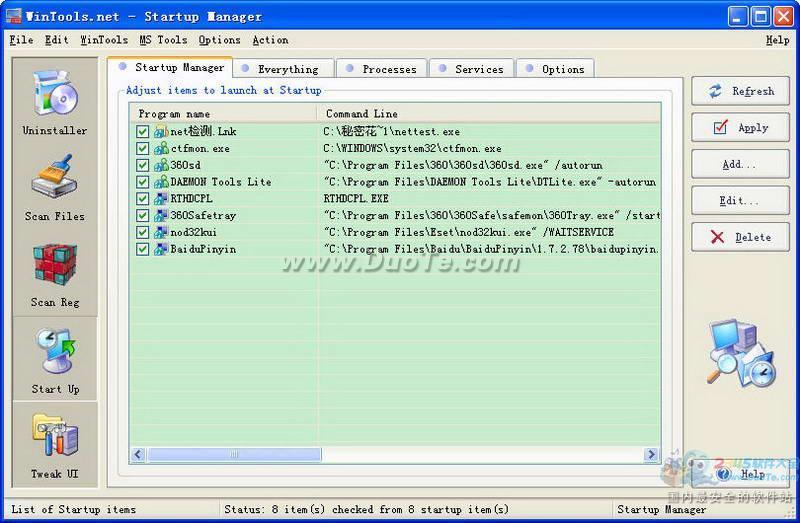The width and height of the screenshot is (800, 523).
Task: Click the BaiduPinyin entry icon
Action: [161, 249]
